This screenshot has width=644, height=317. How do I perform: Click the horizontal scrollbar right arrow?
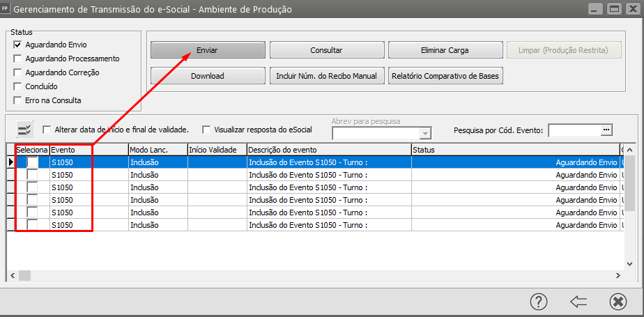(618, 275)
